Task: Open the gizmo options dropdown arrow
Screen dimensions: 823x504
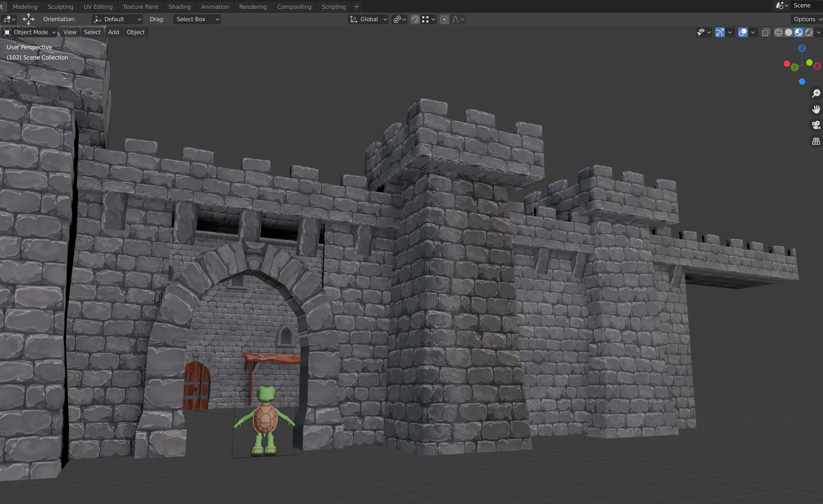Action: tap(730, 32)
